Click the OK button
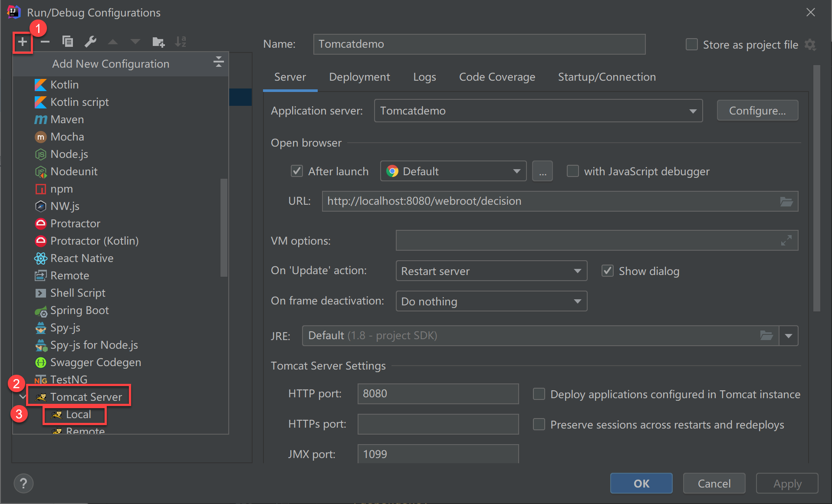 click(x=641, y=483)
